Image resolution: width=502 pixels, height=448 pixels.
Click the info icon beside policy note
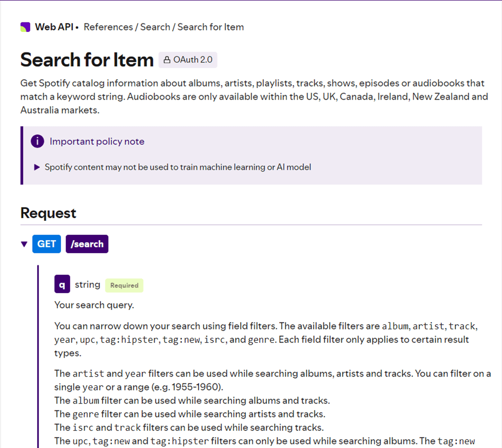pyautogui.click(x=37, y=141)
